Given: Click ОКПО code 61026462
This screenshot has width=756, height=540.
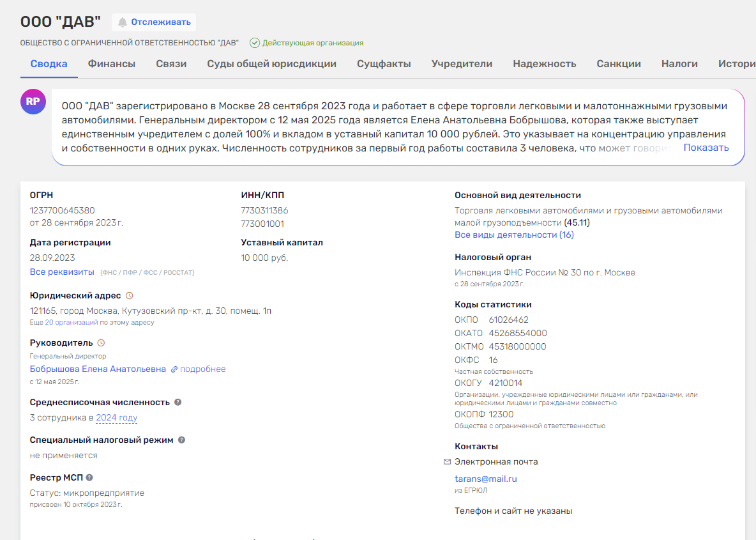Looking at the screenshot, I should [508, 320].
